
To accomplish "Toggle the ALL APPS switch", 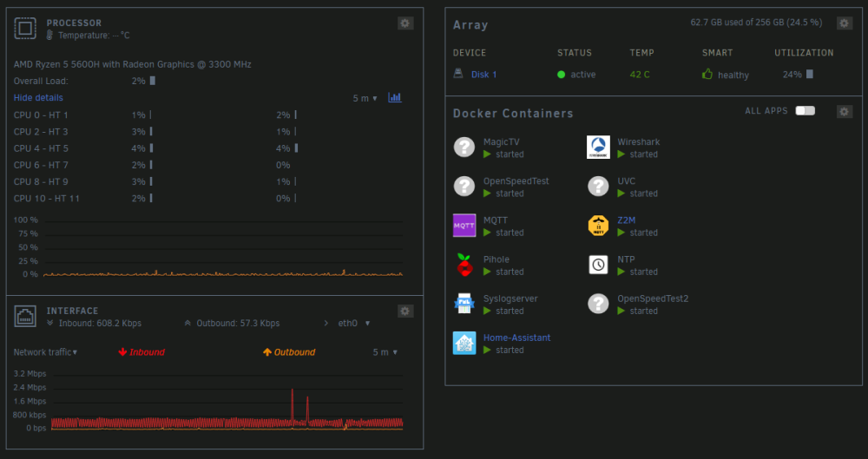I will 806,111.
